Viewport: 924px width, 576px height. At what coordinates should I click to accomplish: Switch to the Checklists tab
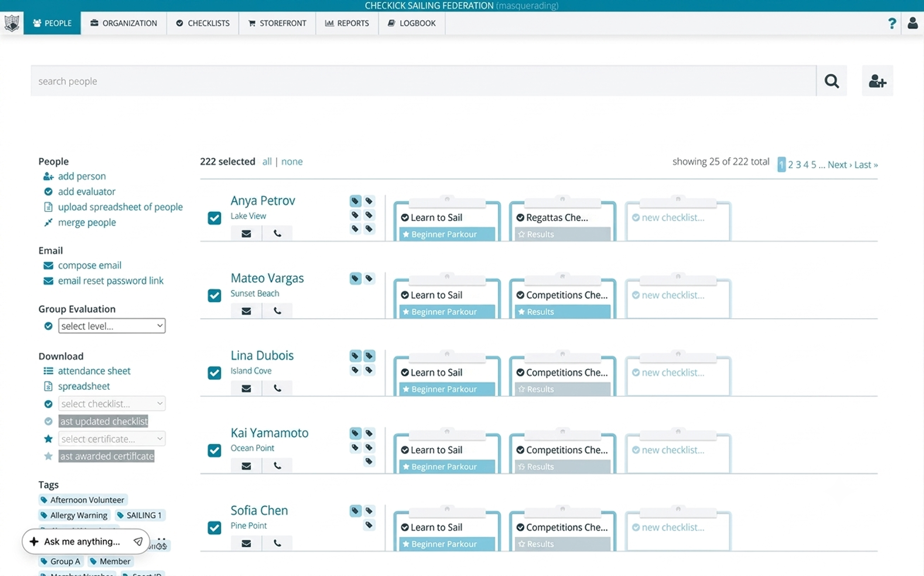click(203, 23)
